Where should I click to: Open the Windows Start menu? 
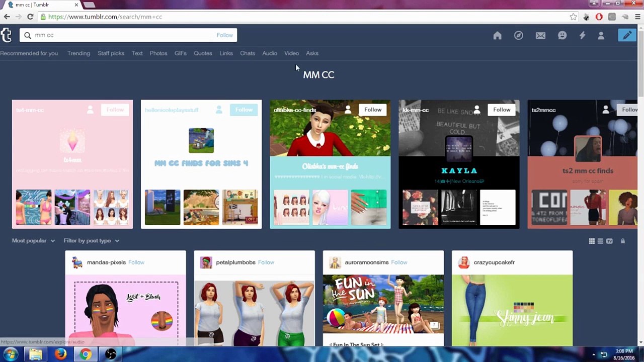tap(11, 354)
